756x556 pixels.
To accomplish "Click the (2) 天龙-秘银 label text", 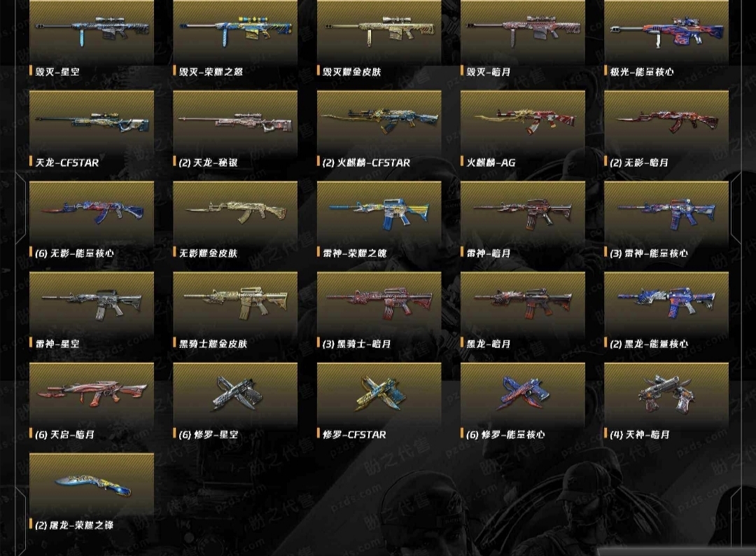I will 209,162.
